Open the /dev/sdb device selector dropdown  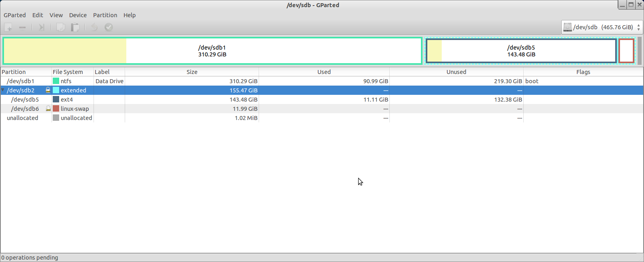point(602,27)
